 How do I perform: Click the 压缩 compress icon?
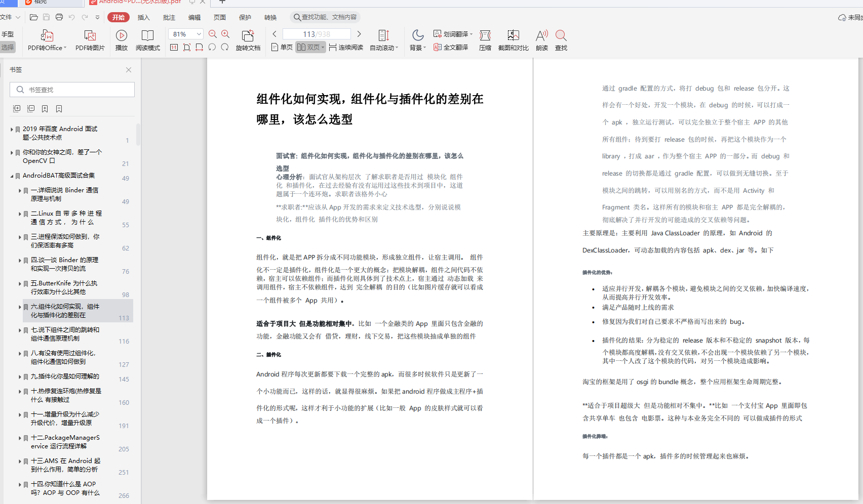[485, 35]
